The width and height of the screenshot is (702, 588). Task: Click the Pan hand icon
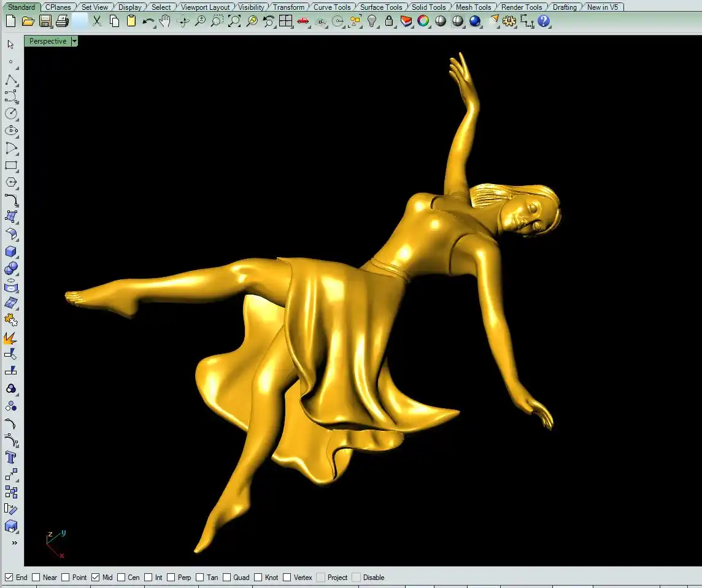[x=165, y=21]
